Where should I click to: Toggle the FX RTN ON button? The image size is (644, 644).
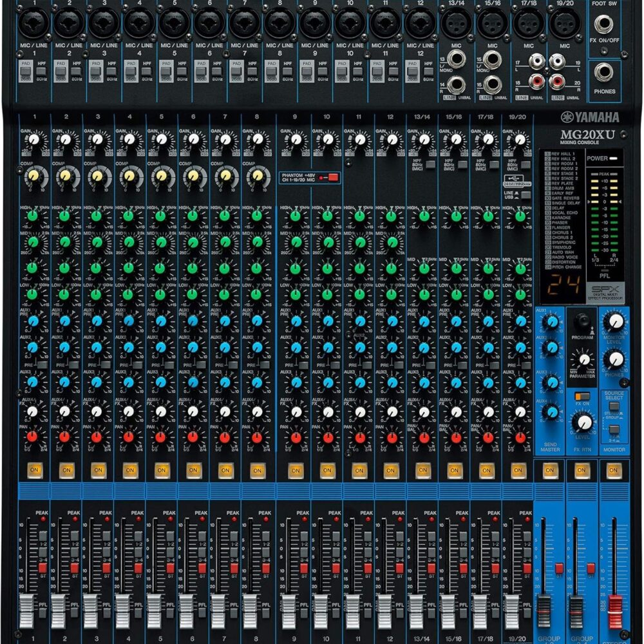582,470
